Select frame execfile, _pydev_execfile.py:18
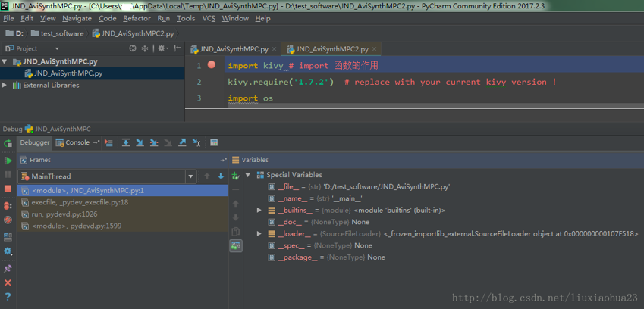Viewport: 644px width, 309px height. (122, 202)
